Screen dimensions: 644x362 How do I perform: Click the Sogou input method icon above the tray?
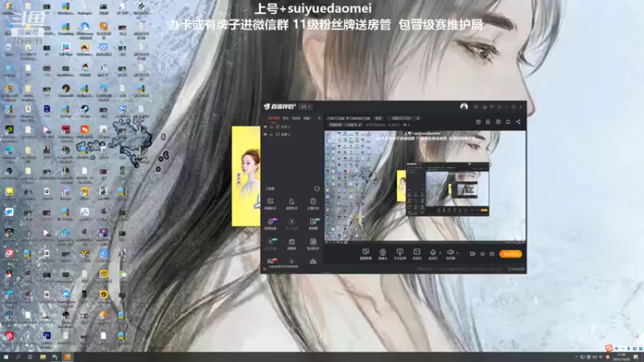pyautogui.click(x=609, y=348)
